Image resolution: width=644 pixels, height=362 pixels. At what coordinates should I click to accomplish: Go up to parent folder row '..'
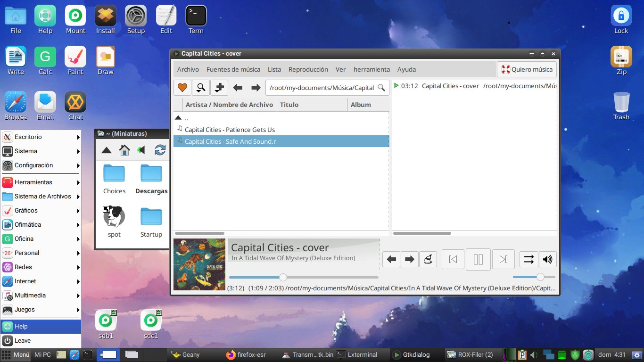[x=281, y=118]
